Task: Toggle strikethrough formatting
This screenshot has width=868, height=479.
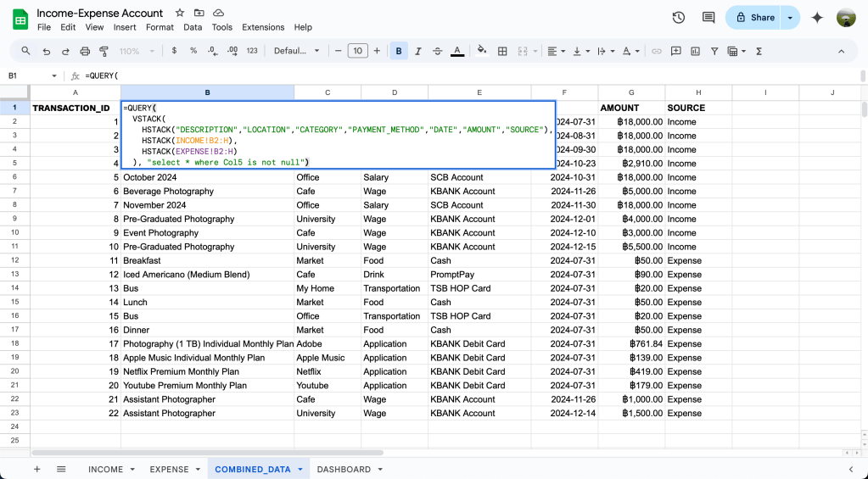Action: coord(438,51)
